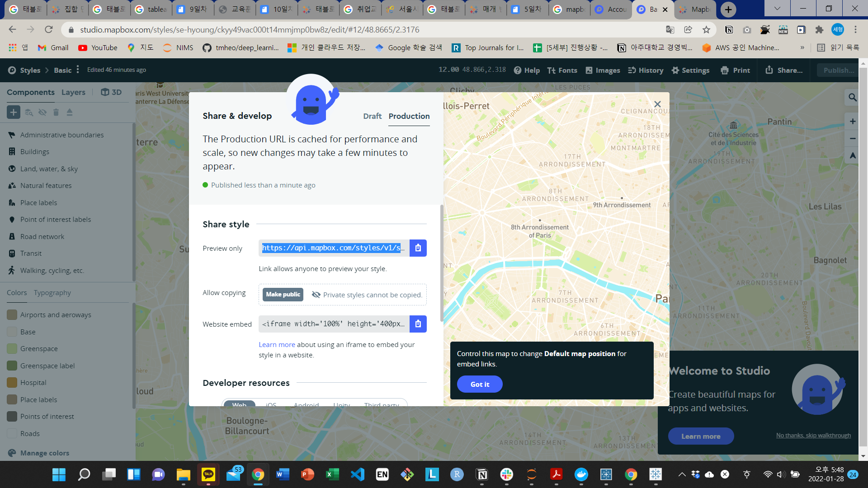The width and height of the screenshot is (868, 488).
Task: Add a new component with plus icon
Action: (13, 112)
